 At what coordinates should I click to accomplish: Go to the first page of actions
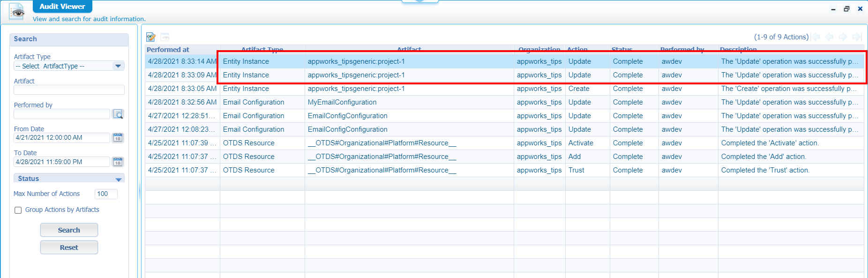[x=816, y=37]
